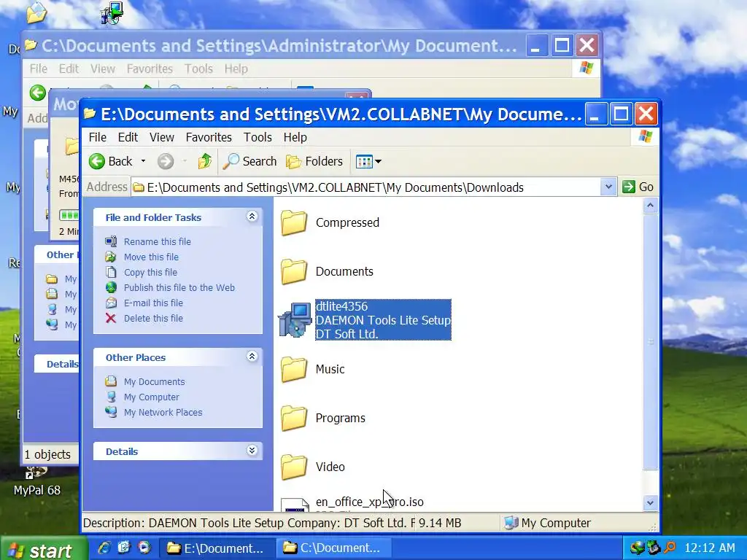This screenshot has height=560, width=747.
Task: Switch to E:\Document... taskbar button
Action: point(216,548)
